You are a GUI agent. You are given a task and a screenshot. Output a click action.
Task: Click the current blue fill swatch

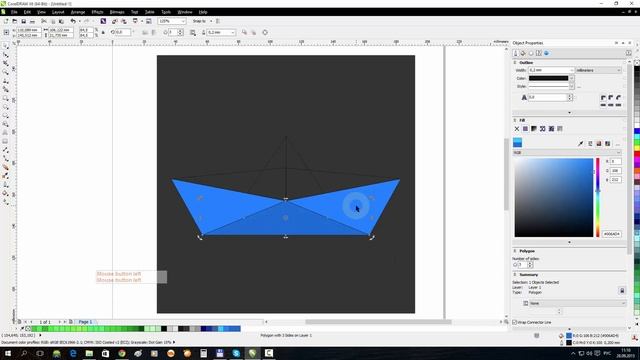tap(518, 142)
